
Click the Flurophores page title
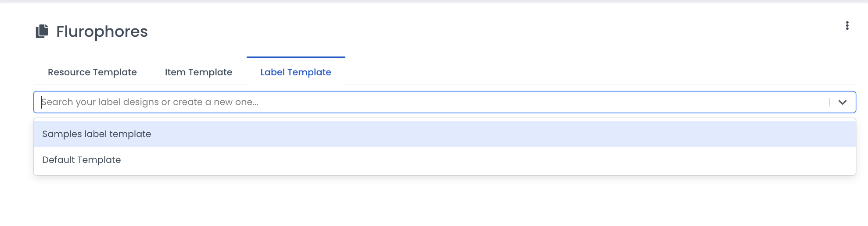pyautogui.click(x=102, y=32)
